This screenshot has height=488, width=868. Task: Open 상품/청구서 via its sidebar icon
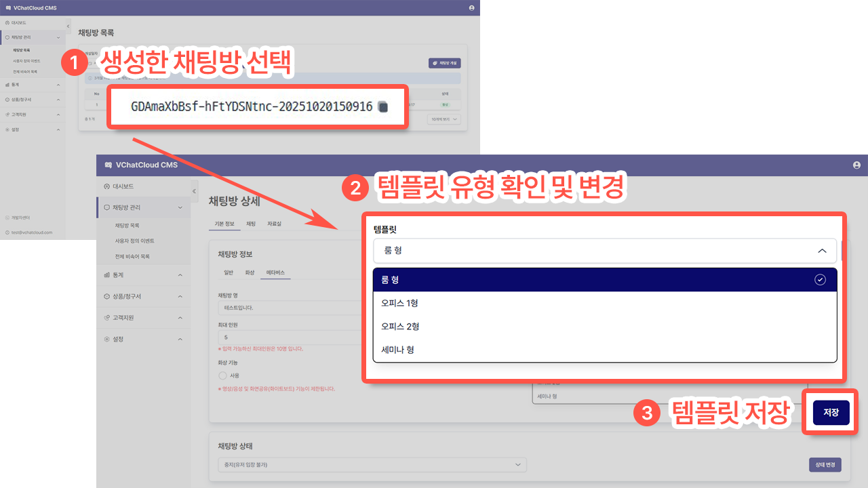coord(106,296)
